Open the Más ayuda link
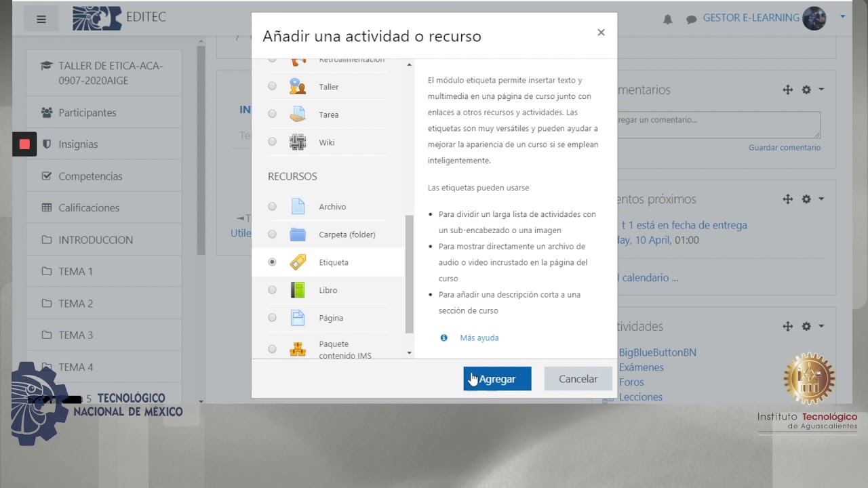The width and height of the screenshot is (868, 488). pos(479,338)
